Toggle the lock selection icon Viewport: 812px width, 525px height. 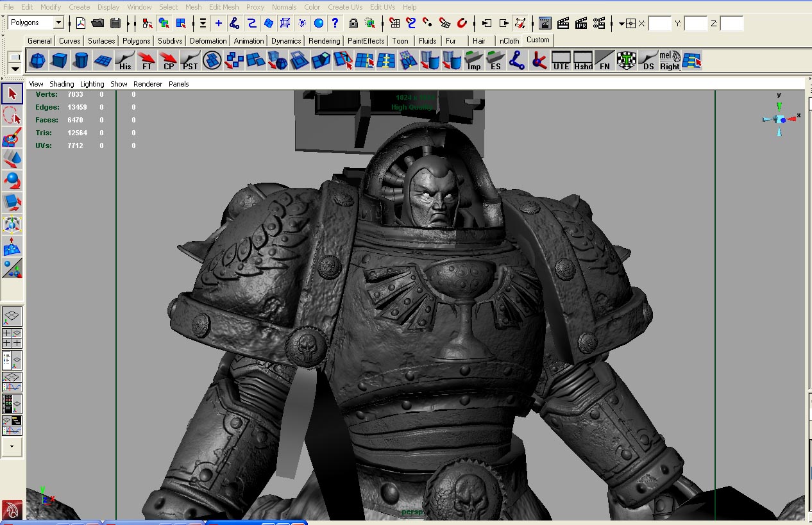pos(353,23)
